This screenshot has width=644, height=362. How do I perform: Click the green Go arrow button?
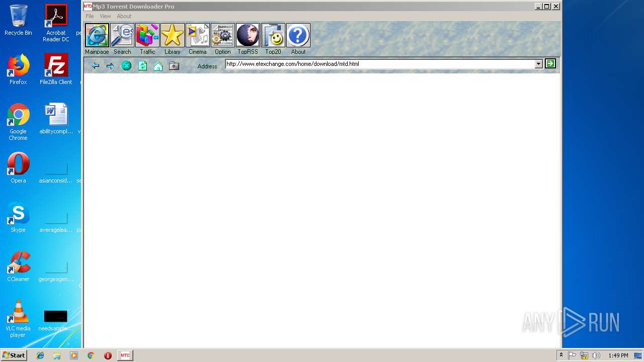[x=550, y=63]
